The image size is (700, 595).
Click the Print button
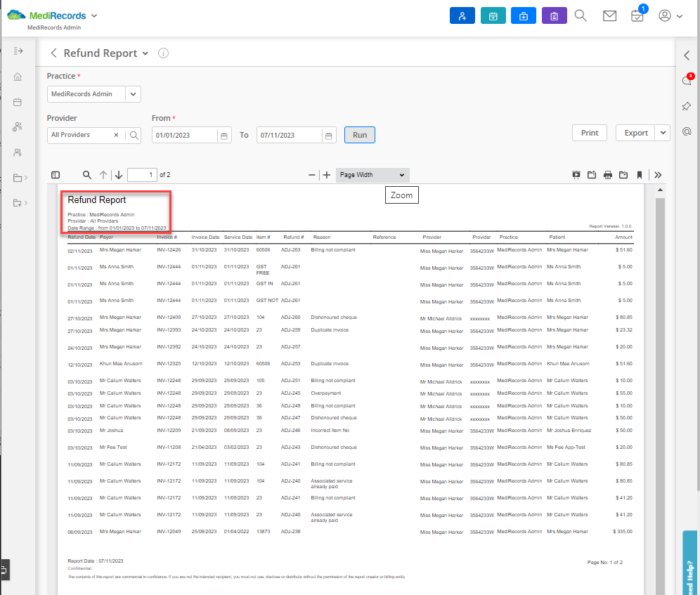pyautogui.click(x=589, y=133)
